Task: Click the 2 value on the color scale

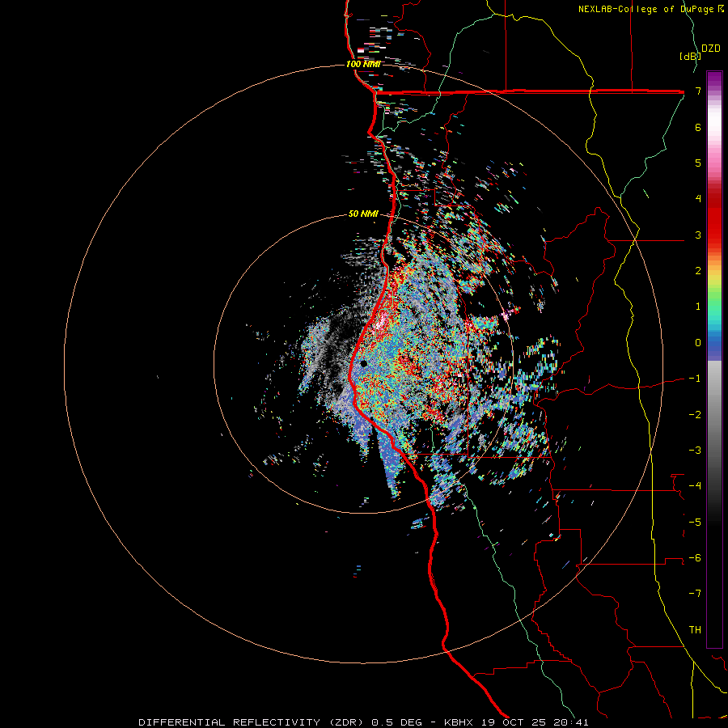Action: click(698, 271)
